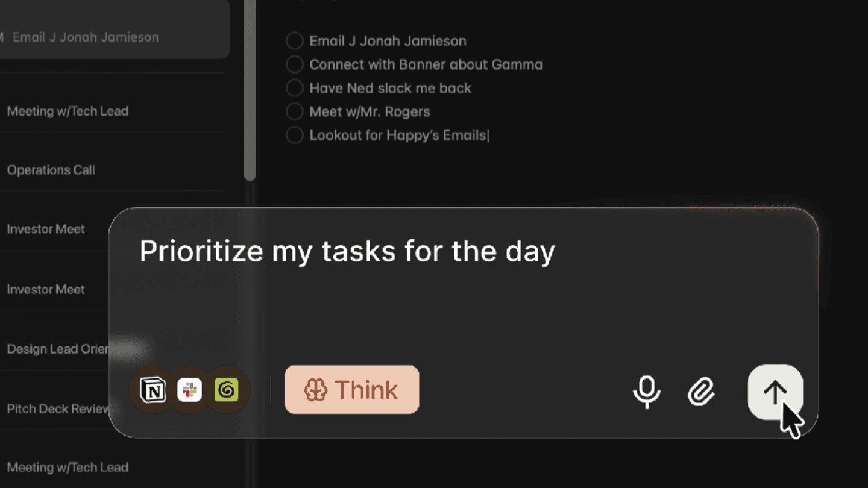Image resolution: width=868 pixels, height=488 pixels.
Task: Open Design Lead Orientation sidebar item
Action: (54, 349)
